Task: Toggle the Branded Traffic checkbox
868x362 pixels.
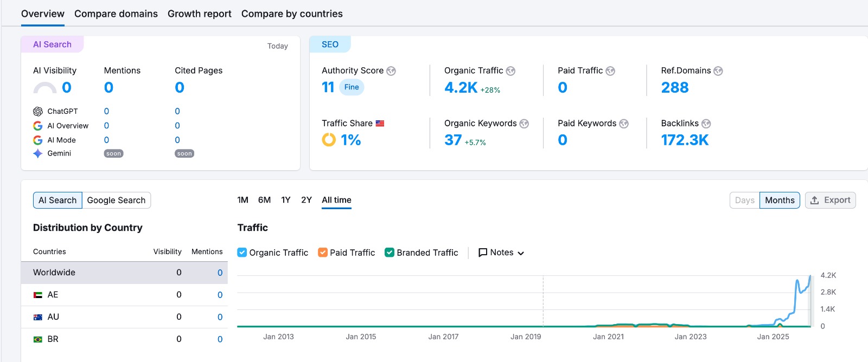Action: coord(390,253)
